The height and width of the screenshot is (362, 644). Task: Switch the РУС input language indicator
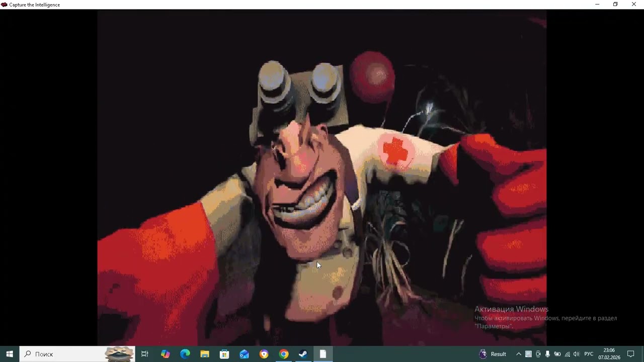589,354
